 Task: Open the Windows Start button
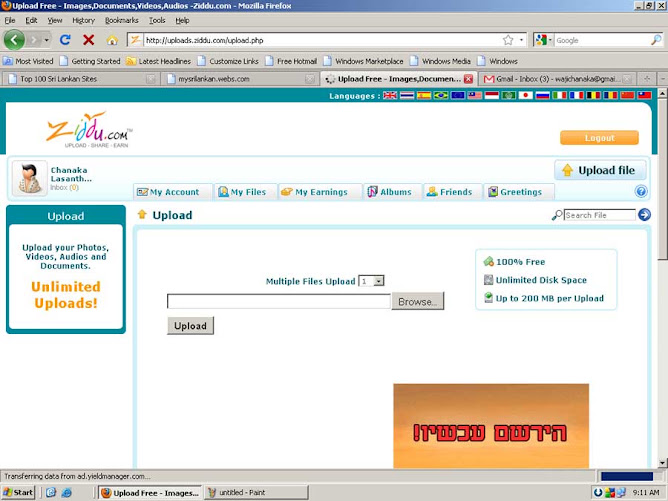point(18,492)
